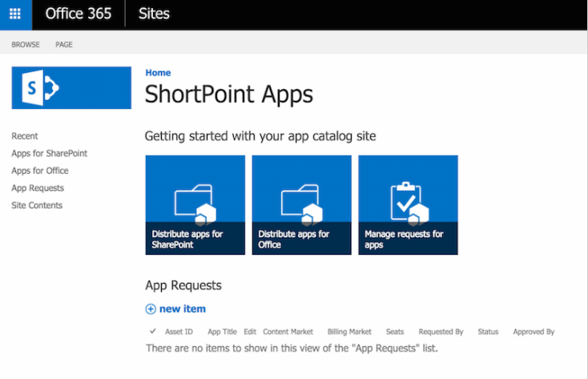This screenshot has width=588, height=379.
Task: Open the BROWSE ribbon tab
Action: (x=26, y=44)
